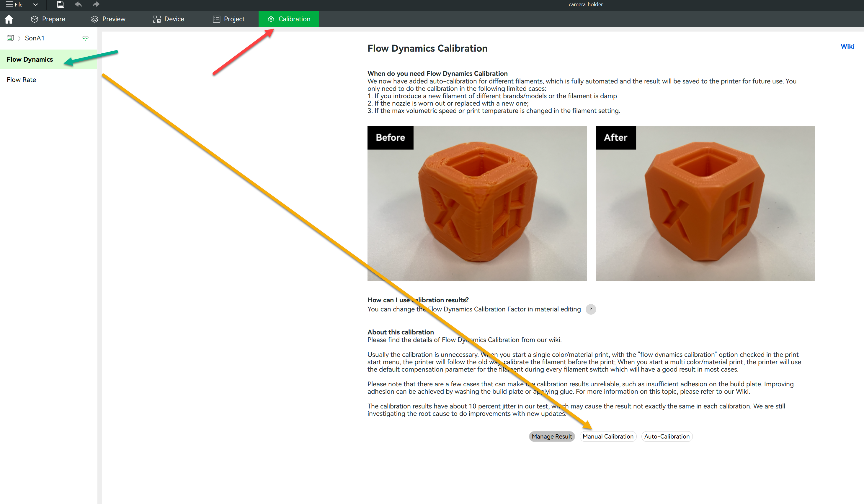This screenshot has width=864, height=504.
Task: Click the Auto-Calibration button
Action: [667, 436]
